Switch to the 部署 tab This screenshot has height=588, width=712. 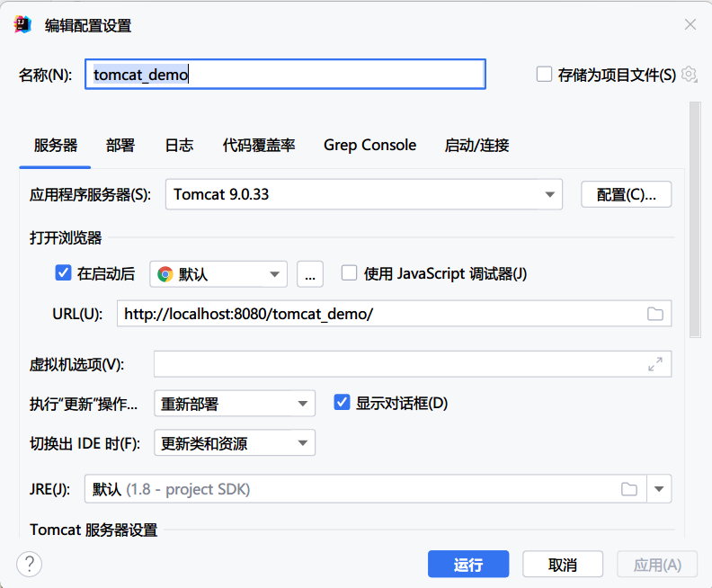point(120,146)
